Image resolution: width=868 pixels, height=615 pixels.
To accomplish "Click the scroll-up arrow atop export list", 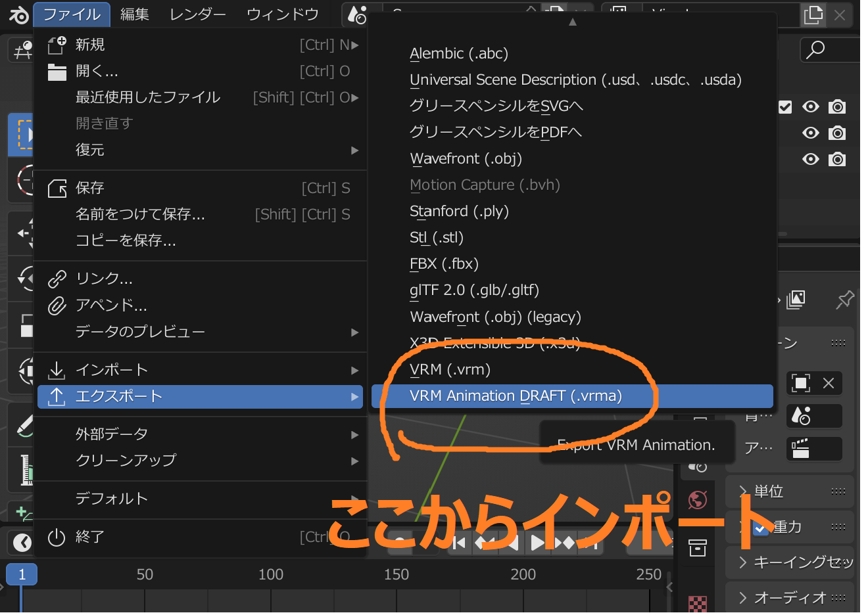I will click(x=573, y=22).
